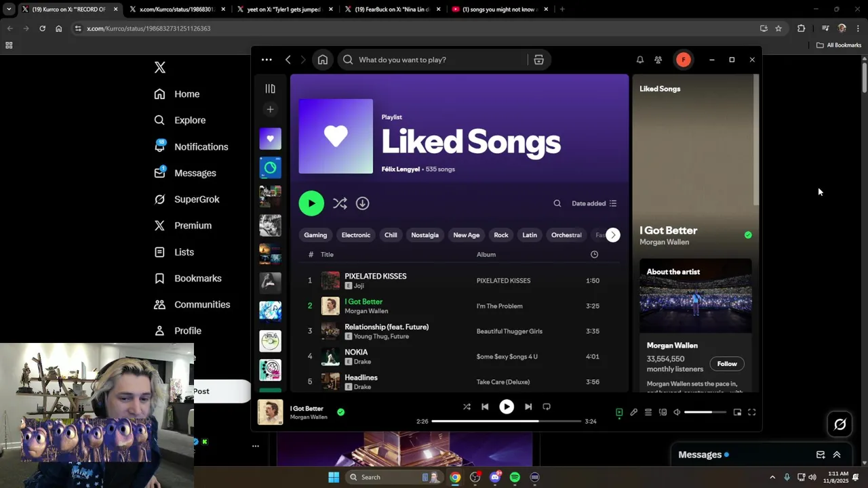
Task: Open Friend Activity icon
Action: tap(658, 60)
